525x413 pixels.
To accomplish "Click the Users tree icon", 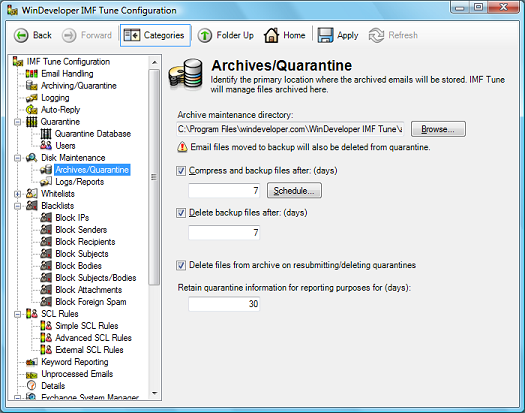I will (46, 146).
